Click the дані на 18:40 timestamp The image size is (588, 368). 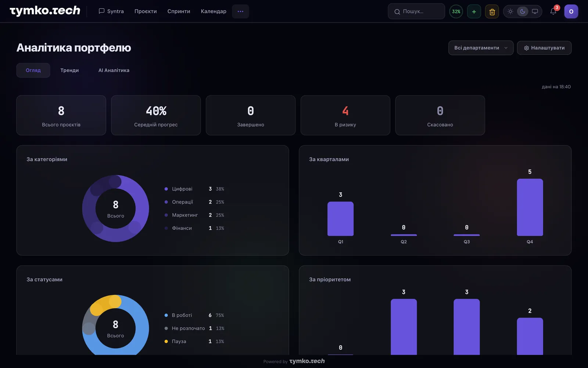pyautogui.click(x=556, y=87)
